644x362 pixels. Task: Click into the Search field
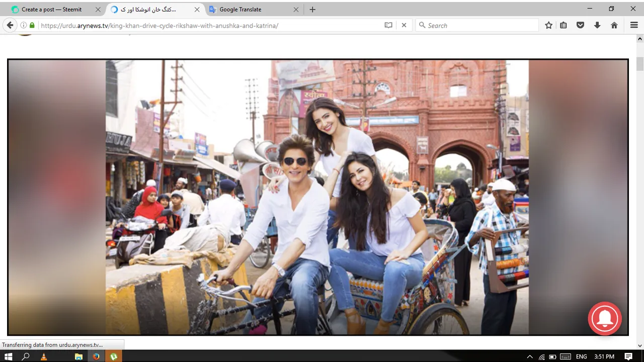477,25
